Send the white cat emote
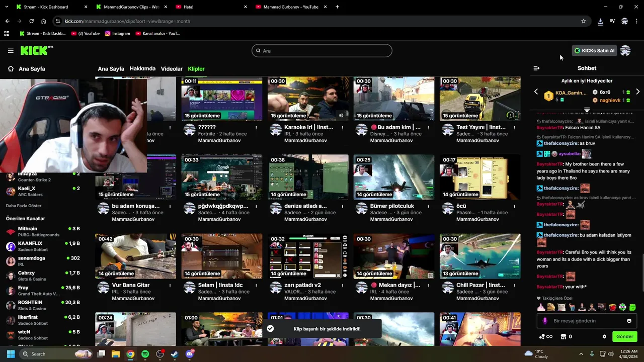Image resolution: width=644 pixels, height=362 pixels. coord(561,308)
